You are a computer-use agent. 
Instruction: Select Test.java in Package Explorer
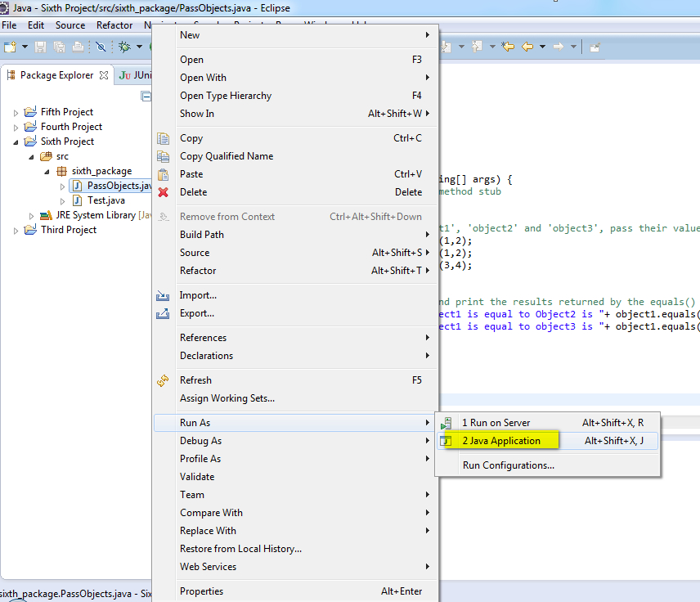point(105,200)
